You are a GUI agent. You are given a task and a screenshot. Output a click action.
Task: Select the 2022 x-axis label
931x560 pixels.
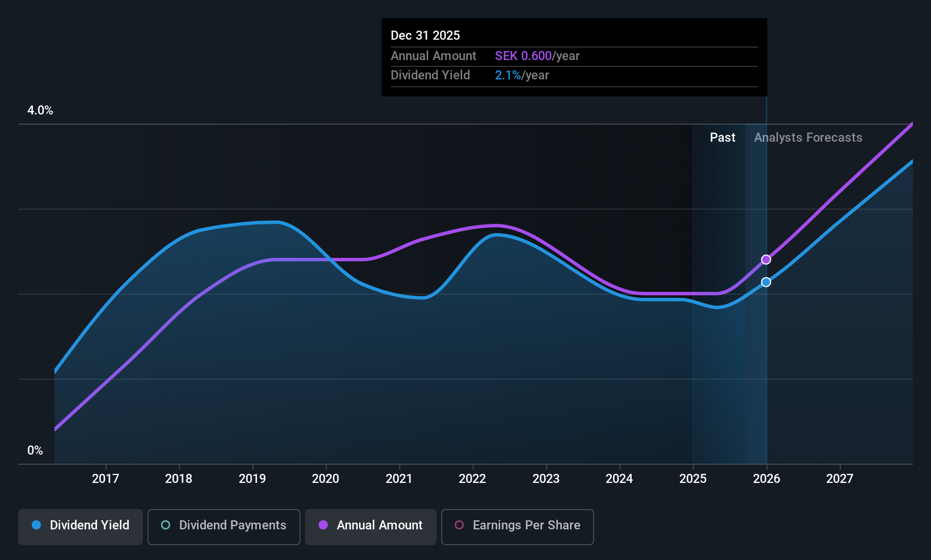(472, 479)
